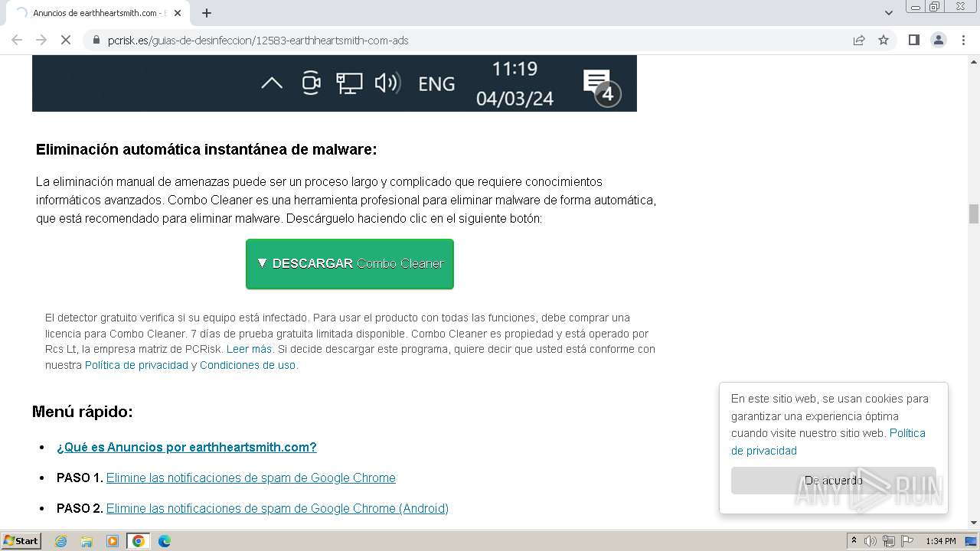The height and width of the screenshot is (551, 980).
Task: Switch to Chrome in the taskbar
Action: pyautogui.click(x=139, y=541)
